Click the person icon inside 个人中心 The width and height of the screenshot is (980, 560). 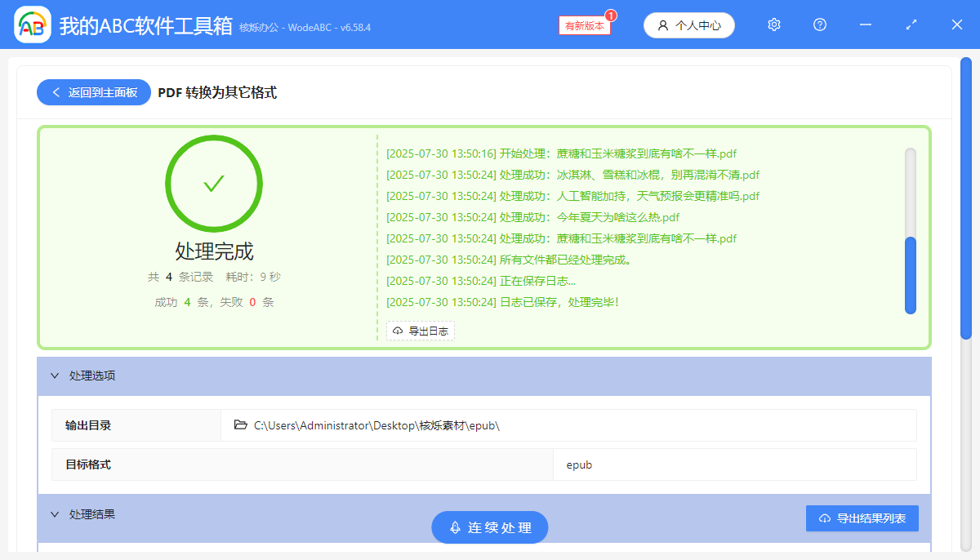pos(661,24)
